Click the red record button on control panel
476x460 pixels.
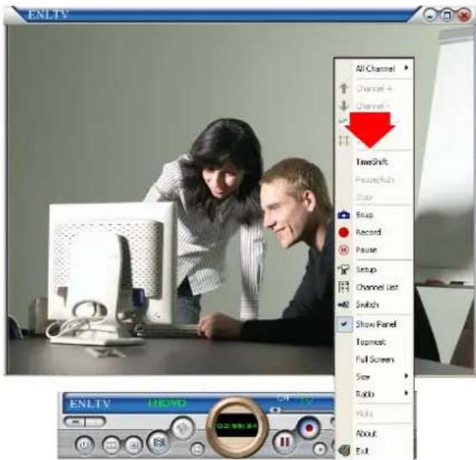coord(309,428)
